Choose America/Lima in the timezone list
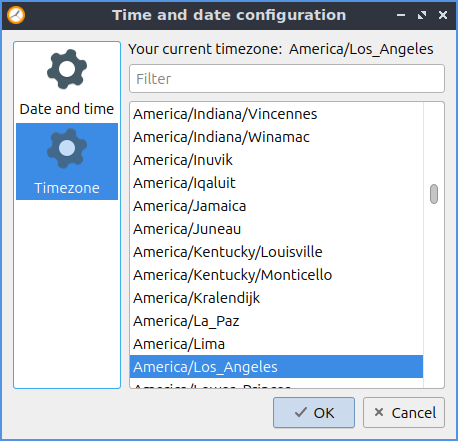This screenshot has height=441, width=458. pyautogui.click(x=276, y=344)
